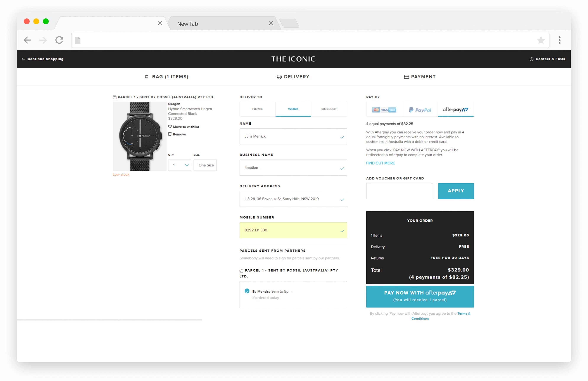Click the Mobile Number field
The image size is (588, 381).
tap(293, 230)
